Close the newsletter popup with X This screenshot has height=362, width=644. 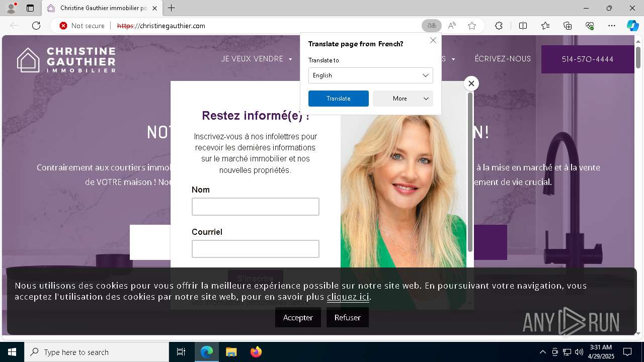471,83
